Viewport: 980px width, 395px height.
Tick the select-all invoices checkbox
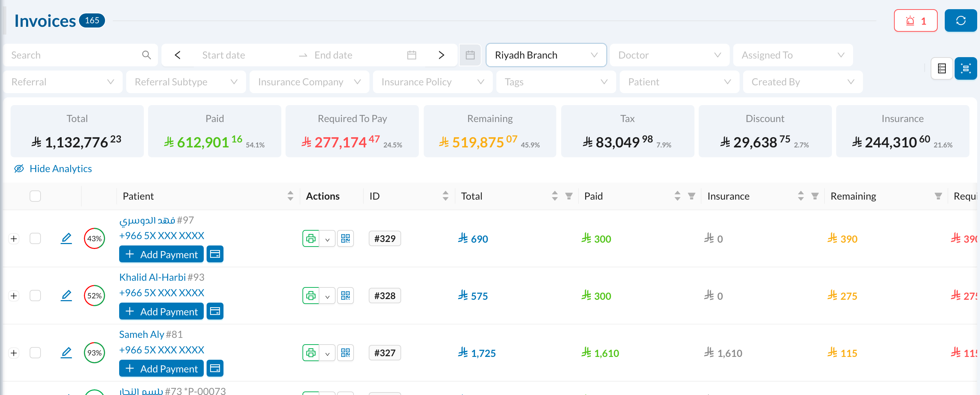tap(35, 196)
